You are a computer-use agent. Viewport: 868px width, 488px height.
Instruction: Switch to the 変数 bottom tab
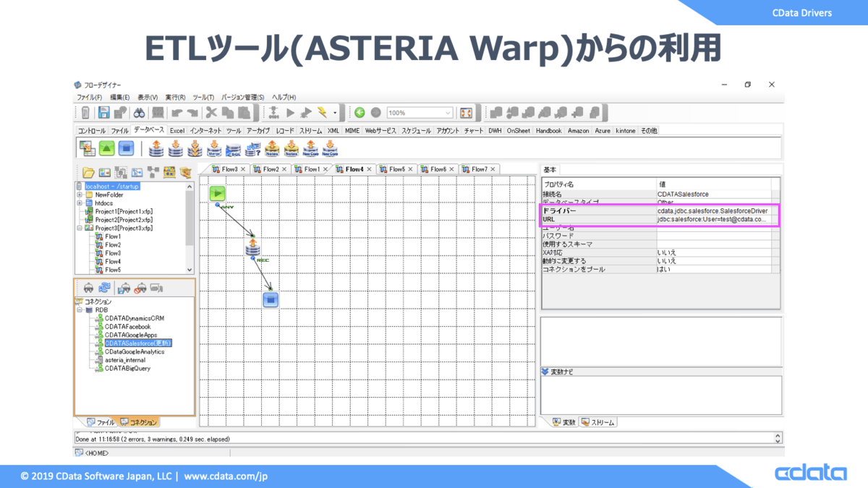point(564,422)
